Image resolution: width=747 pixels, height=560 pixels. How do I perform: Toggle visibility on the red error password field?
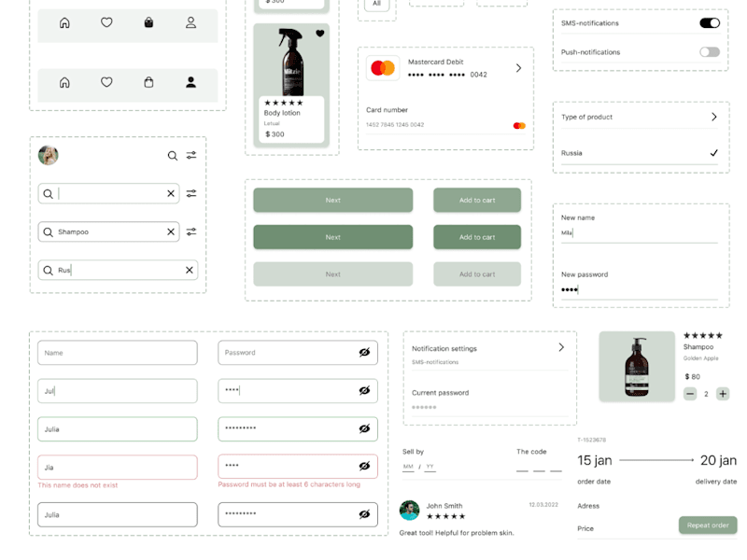pyautogui.click(x=364, y=466)
